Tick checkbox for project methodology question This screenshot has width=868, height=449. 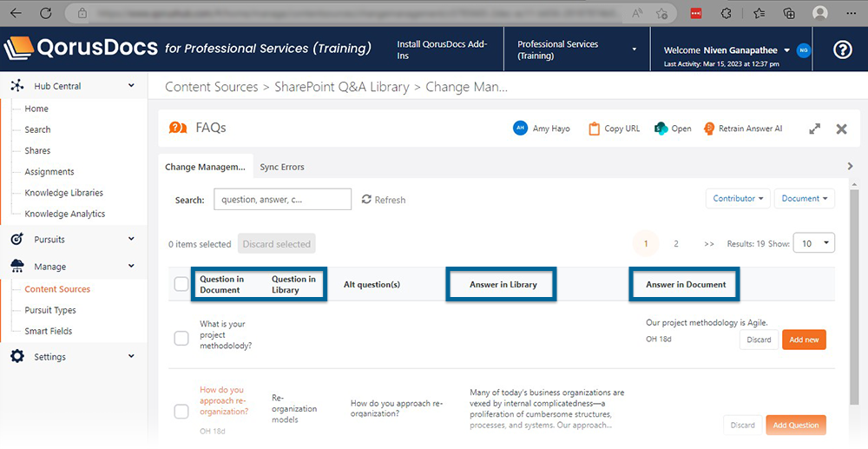(x=181, y=338)
